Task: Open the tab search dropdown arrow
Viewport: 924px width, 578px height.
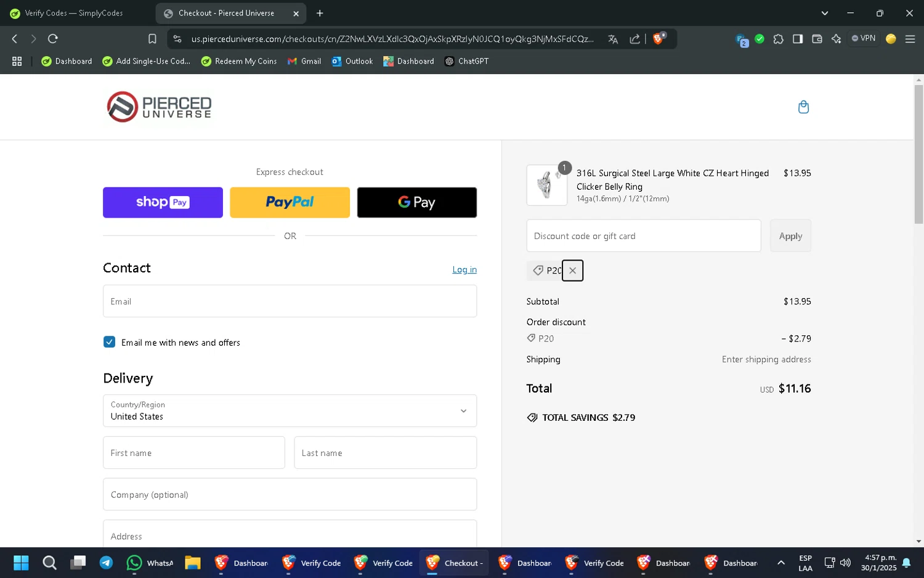Action: tap(825, 13)
